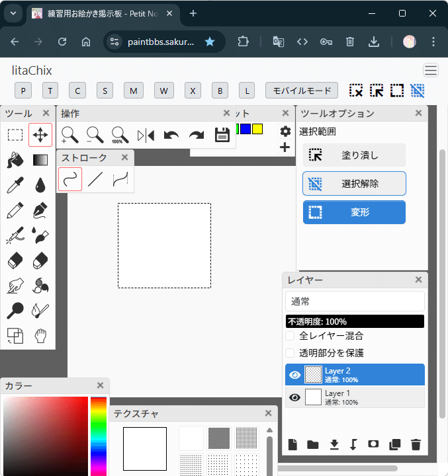Choose the straight line stroke mode
Viewport: 448px width, 476px height.
tap(95, 179)
